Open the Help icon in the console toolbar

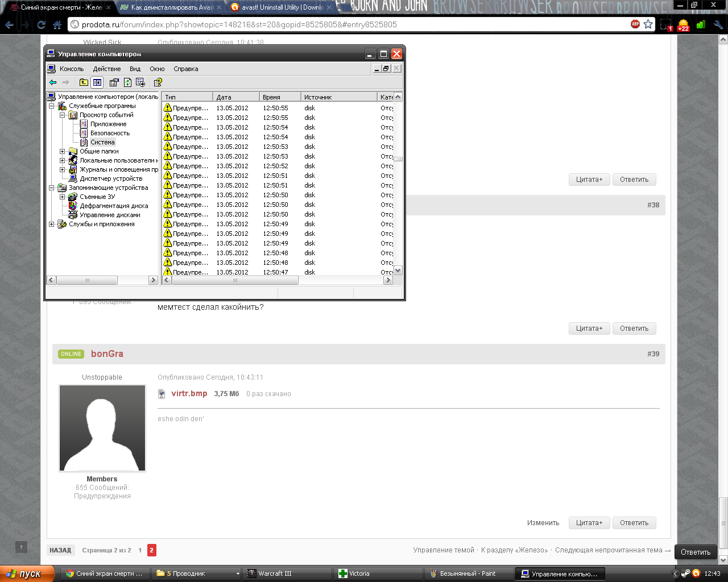(x=158, y=82)
